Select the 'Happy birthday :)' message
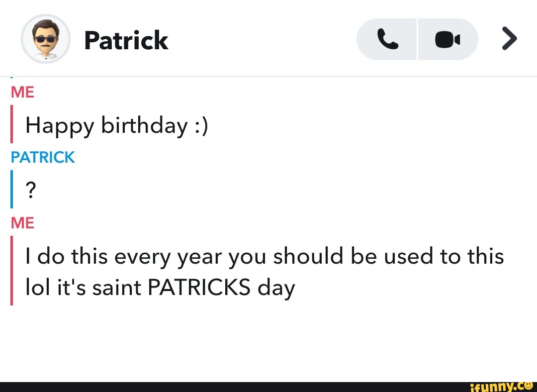The image size is (537, 392). click(x=116, y=125)
